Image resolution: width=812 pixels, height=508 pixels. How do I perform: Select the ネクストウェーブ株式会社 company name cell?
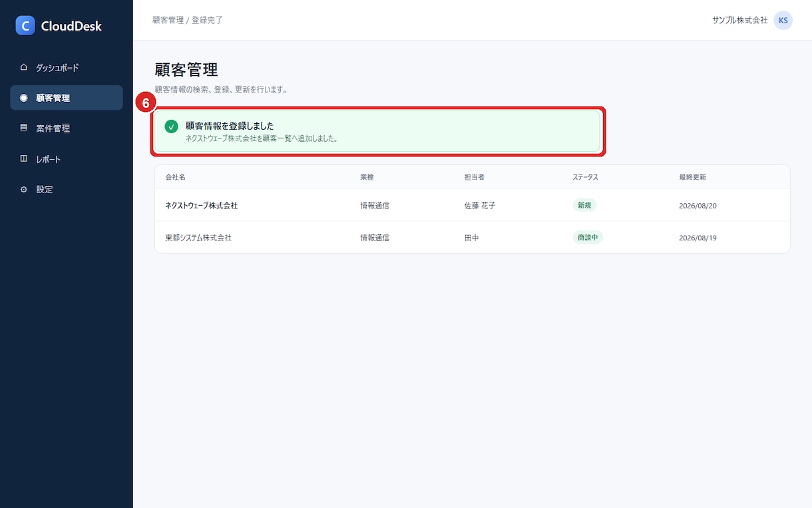[201, 206]
